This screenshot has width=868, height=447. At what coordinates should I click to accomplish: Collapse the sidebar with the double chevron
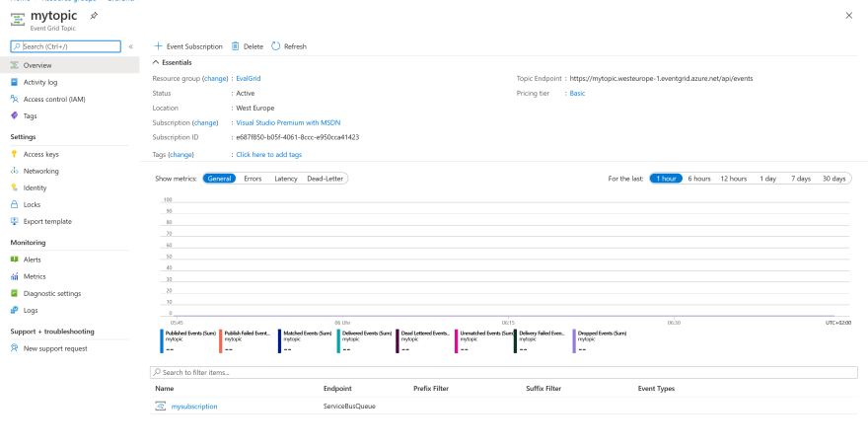coord(130,46)
